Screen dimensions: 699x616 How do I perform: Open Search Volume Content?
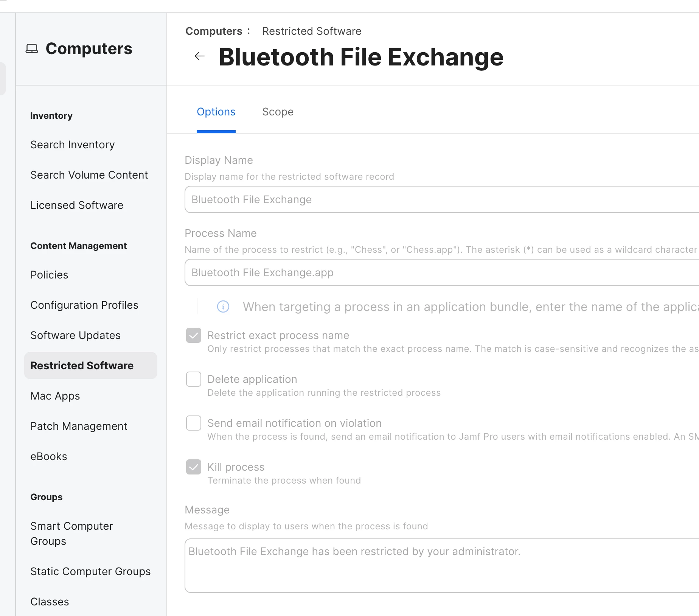tap(89, 175)
